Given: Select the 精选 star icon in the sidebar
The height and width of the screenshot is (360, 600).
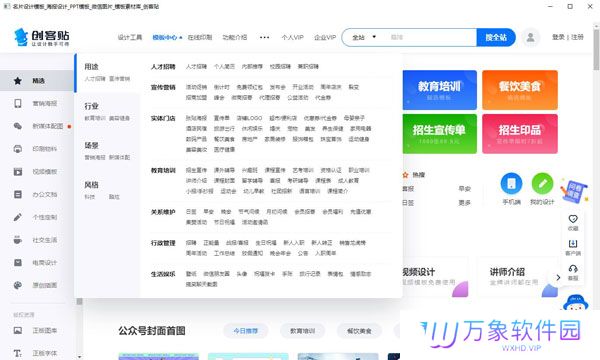Looking at the screenshot, I should tap(18, 81).
